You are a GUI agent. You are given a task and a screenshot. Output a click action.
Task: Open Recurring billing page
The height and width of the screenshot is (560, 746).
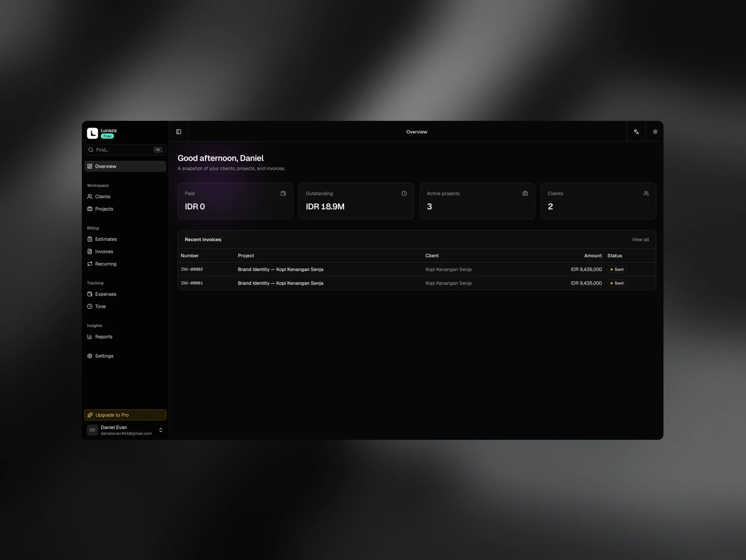125,264
